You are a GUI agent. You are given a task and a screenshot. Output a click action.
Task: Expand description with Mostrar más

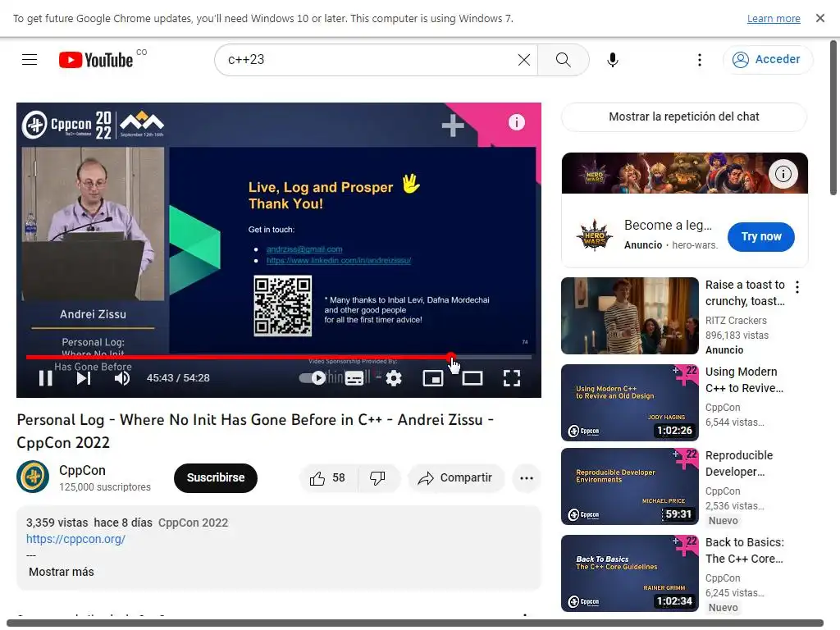point(61,572)
